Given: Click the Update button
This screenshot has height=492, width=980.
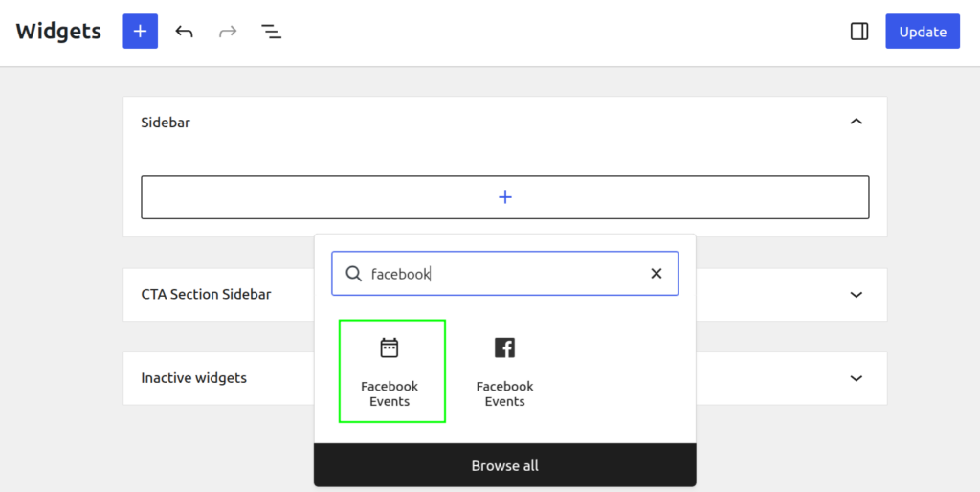Looking at the screenshot, I should (x=923, y=32).
